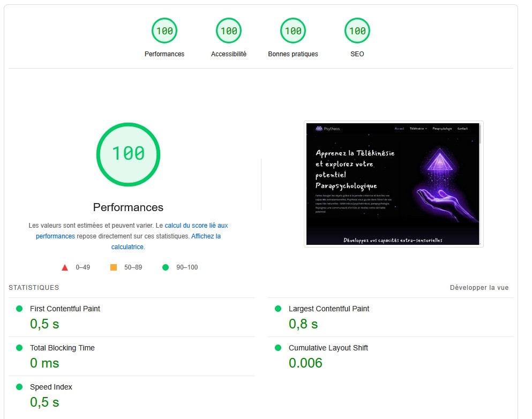Click the Largest Contentful Paint metric label
Screen dimensions: 532x419
pos(329,309)
